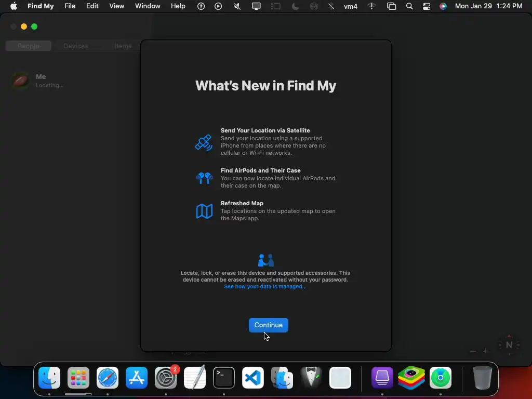Open Finder from the Dock

(49, 378)
